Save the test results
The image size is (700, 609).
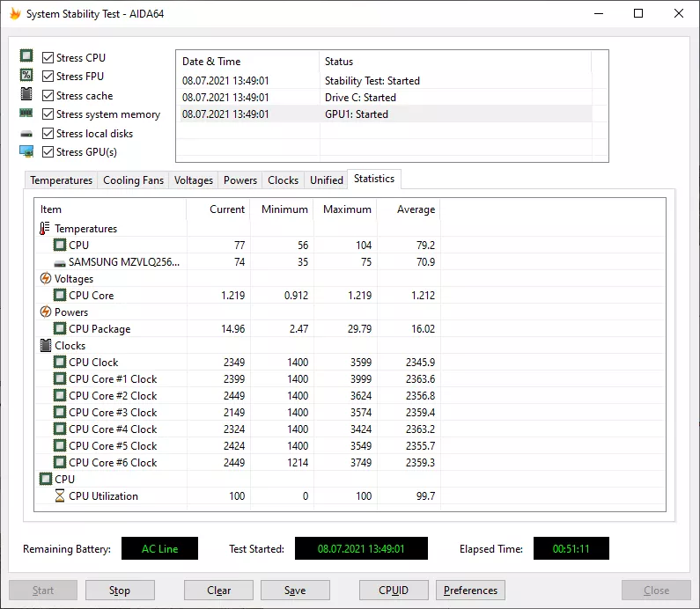tap(295, 591)
